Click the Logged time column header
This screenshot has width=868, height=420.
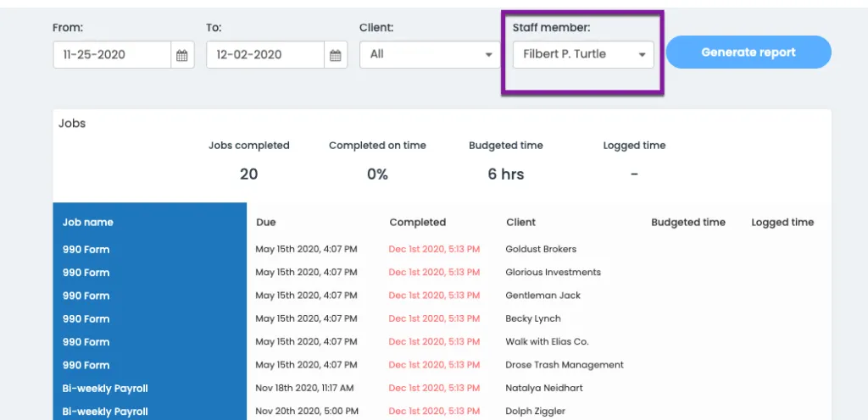(782, 222)
